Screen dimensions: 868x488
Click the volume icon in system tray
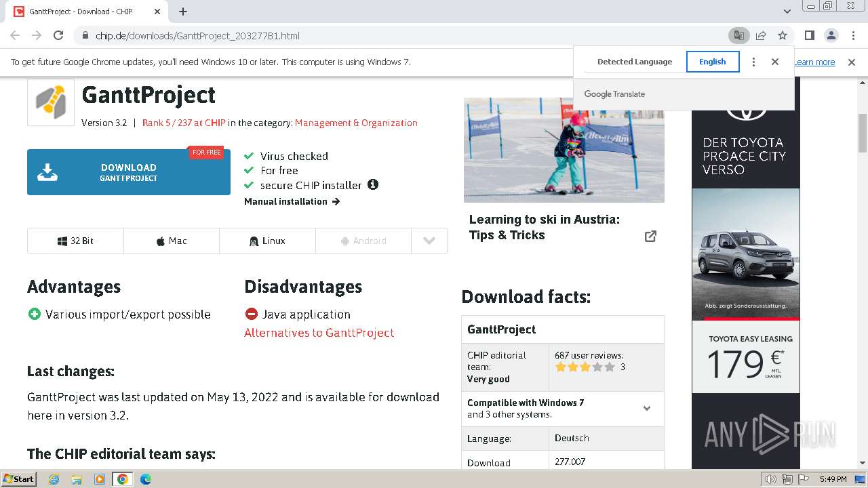(x=770, y=479)
